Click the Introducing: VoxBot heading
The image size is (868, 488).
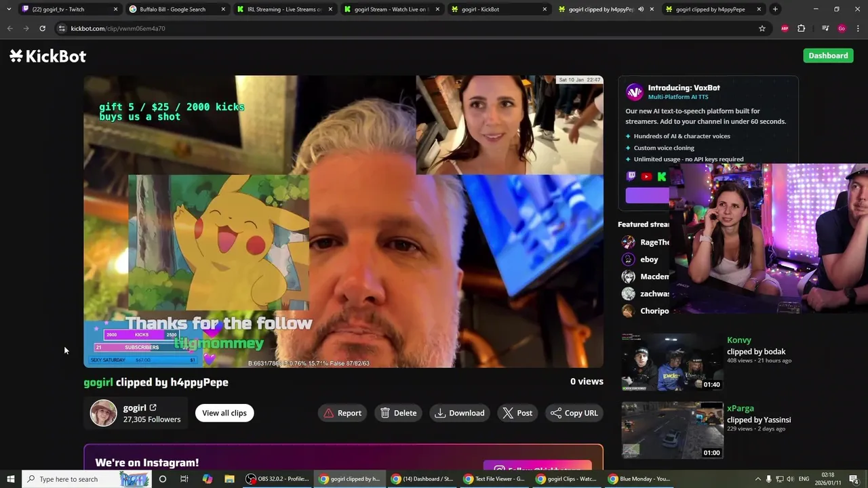tap(684, 87)
